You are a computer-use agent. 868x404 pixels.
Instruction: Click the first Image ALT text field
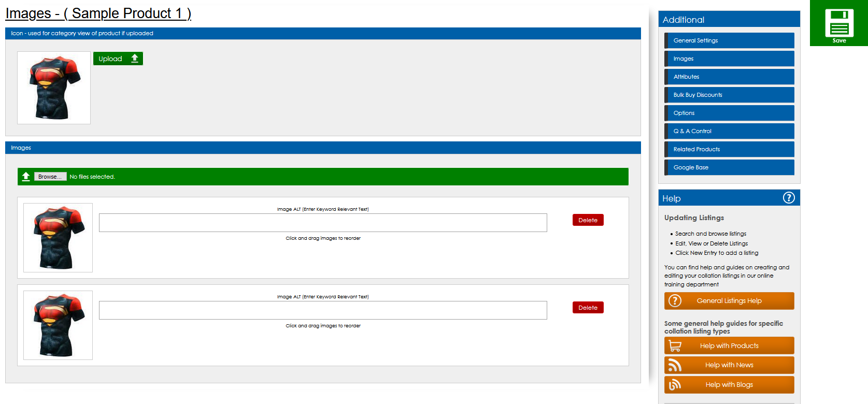(x=323, y=223)
